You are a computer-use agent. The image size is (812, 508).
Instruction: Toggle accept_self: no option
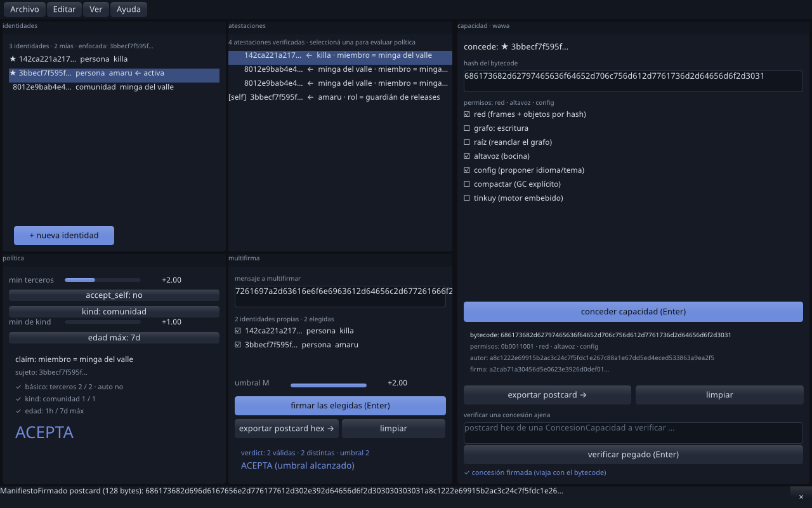click(x=114, y=295)
